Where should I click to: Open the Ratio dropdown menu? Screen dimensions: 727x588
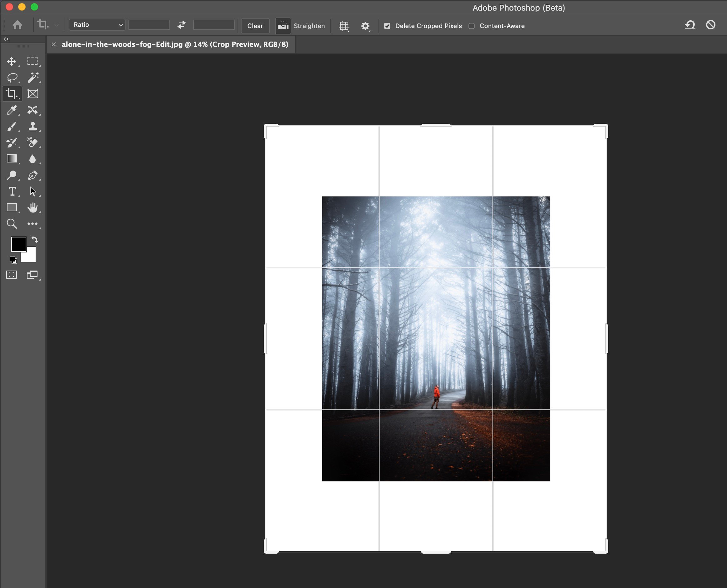pyautogui.click(x=96, y=25)
